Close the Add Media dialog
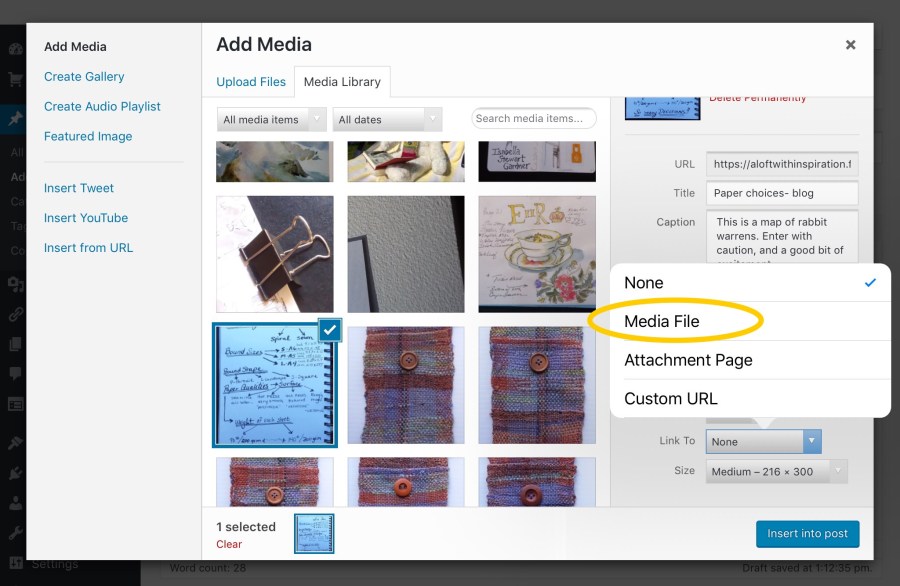 [850, 45]
